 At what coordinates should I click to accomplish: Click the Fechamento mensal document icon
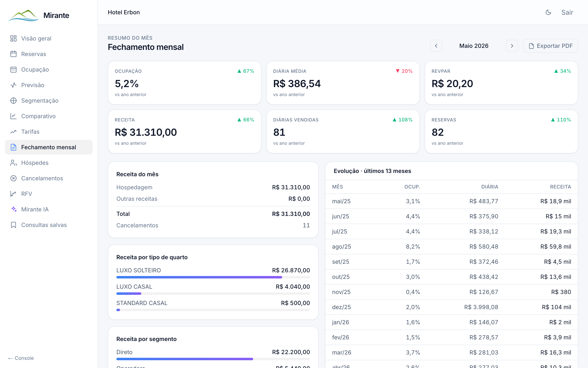(x=13, y=147)
